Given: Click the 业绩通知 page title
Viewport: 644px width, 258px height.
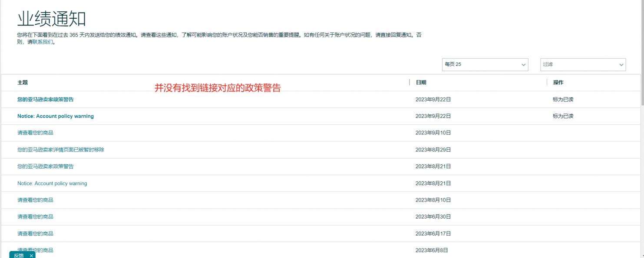Looking at the screenshot, I should (52, 19).
